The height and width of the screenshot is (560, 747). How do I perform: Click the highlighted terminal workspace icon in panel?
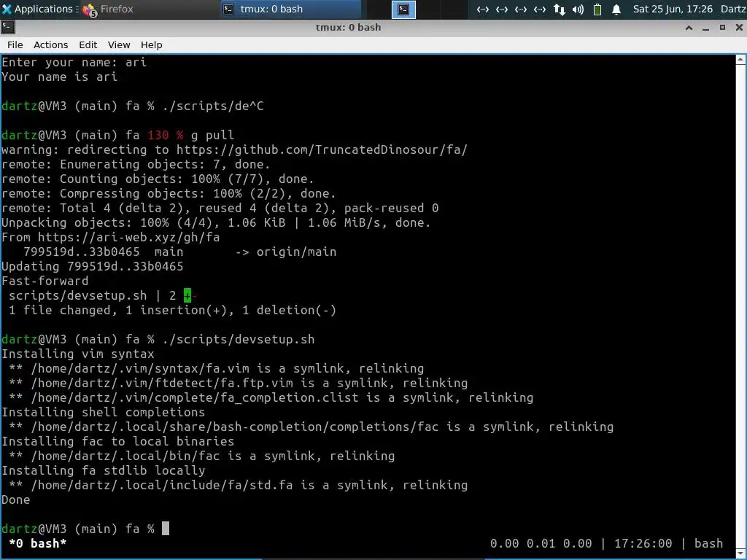tap(403, 9)
